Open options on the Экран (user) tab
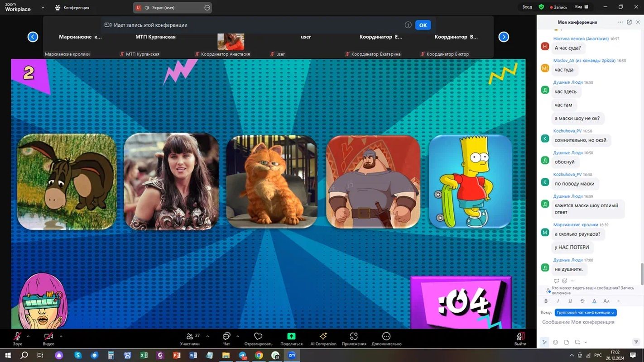 point(207,8)
